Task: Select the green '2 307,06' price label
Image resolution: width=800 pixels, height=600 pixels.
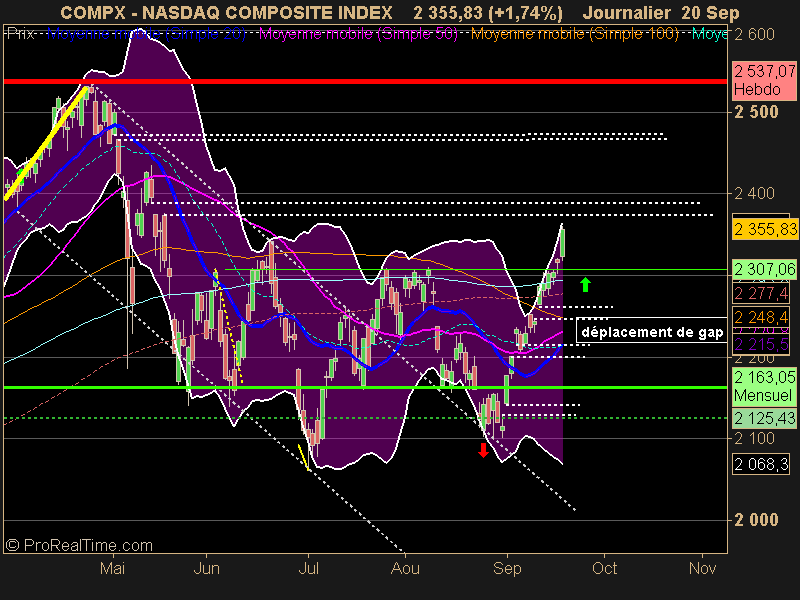Action: click(764, 269)
